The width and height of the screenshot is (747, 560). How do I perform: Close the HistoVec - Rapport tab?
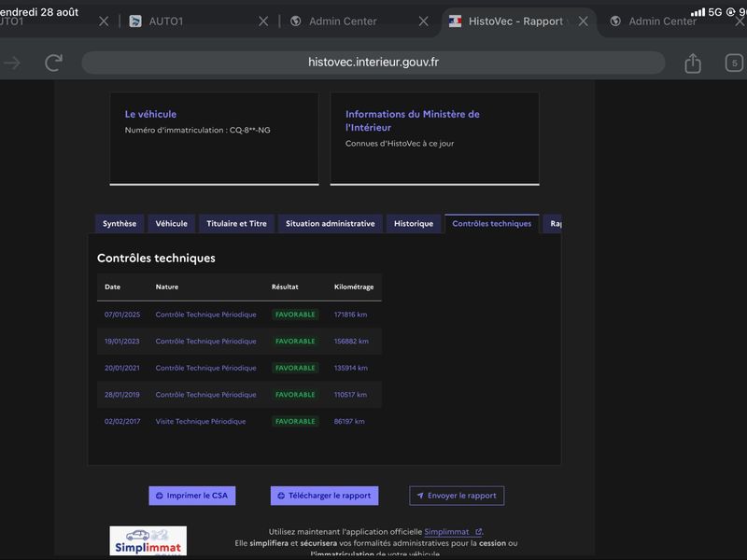(x=583, y=21)
